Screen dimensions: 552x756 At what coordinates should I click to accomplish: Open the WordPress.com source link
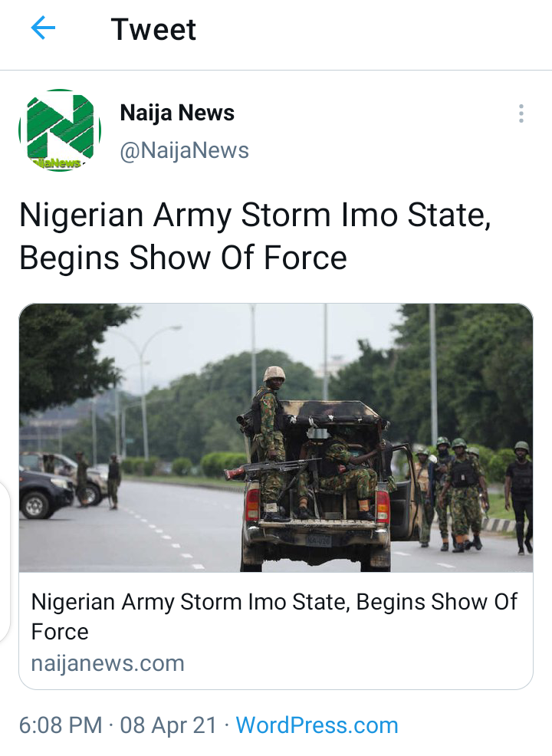tap(317, 725)
